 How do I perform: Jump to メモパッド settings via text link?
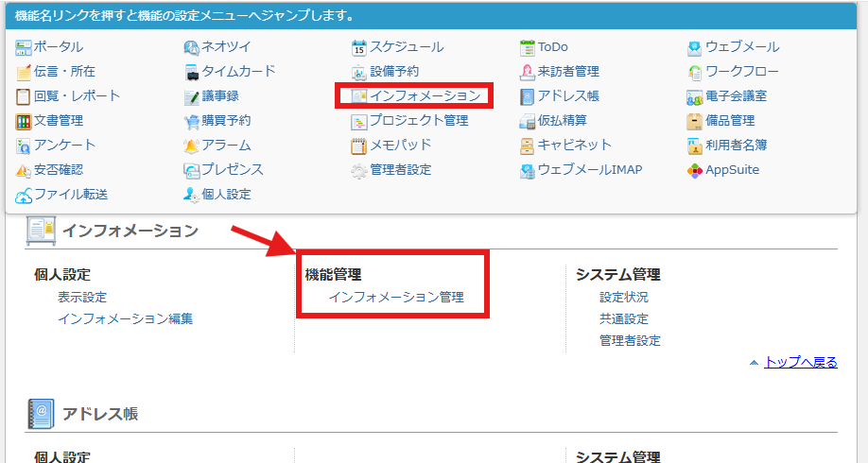[x=401, y=145]
